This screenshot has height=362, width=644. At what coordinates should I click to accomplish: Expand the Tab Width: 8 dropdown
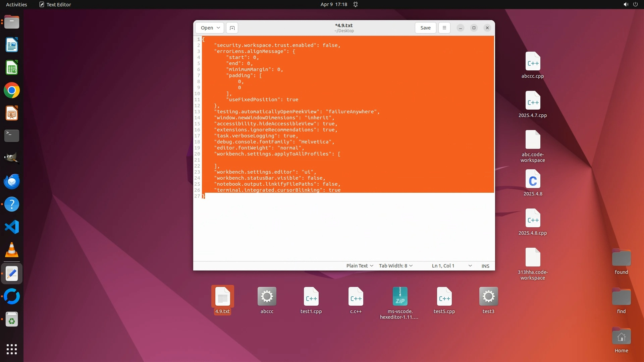pos(395,266)
